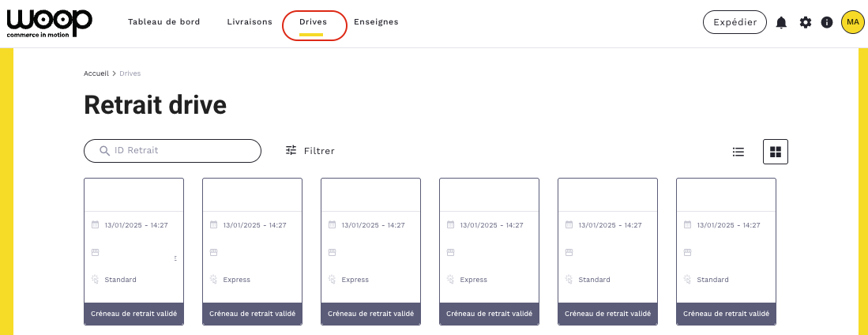Open the settings gear icon

pos(805,23)
